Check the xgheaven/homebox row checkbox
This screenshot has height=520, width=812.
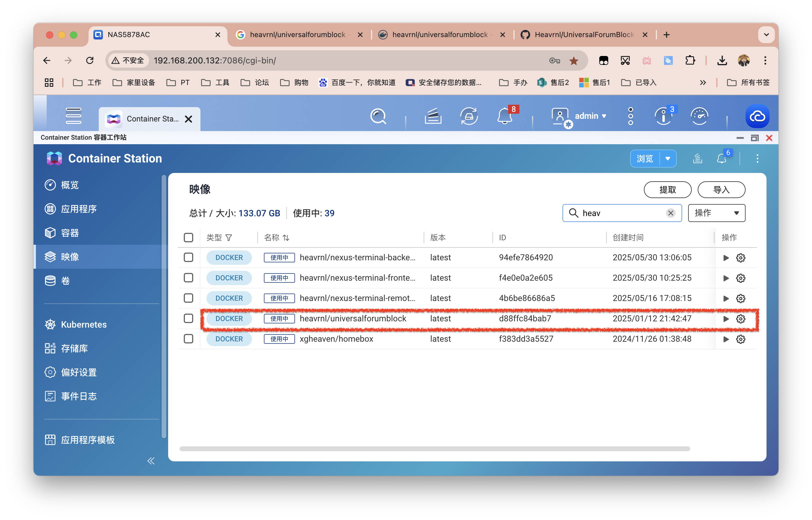tap(188, 339)
